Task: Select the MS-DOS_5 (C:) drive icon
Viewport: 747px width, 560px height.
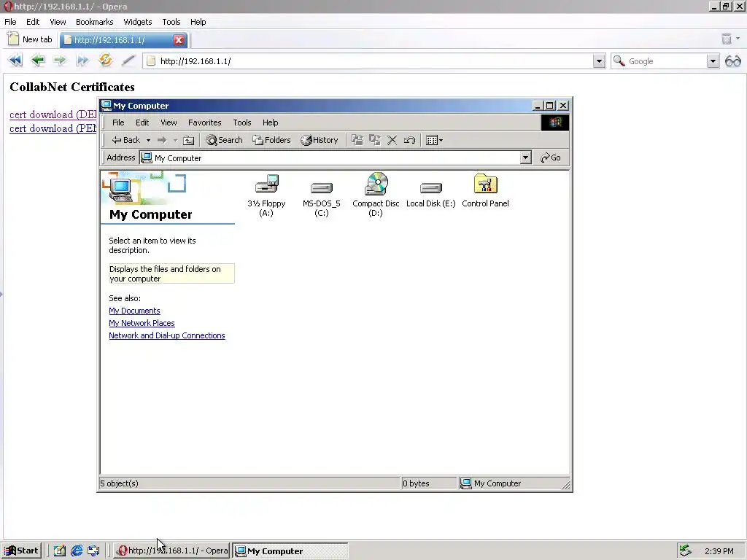Action: 322,199
